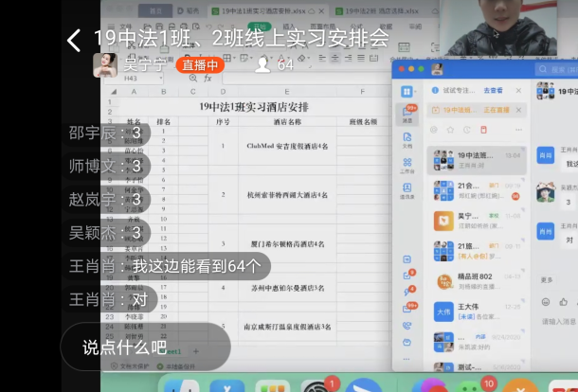Open the 19中法班 正在直播 banner

(477, 110)
